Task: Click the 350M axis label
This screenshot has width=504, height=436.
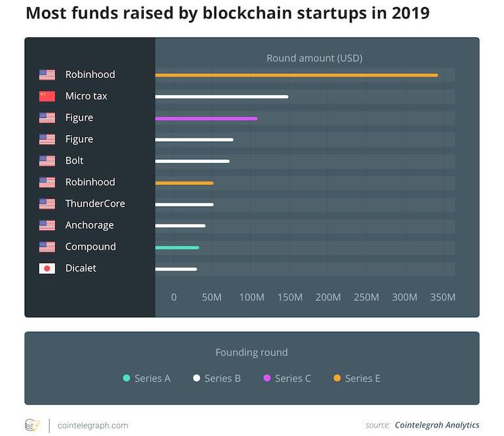Action: click(x=442, y=297)
